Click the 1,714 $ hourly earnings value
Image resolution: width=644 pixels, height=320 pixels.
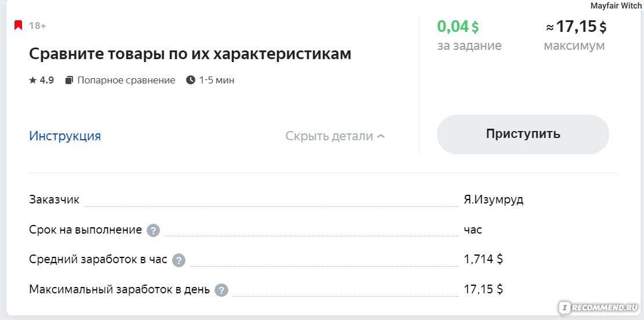click(483, 259)
